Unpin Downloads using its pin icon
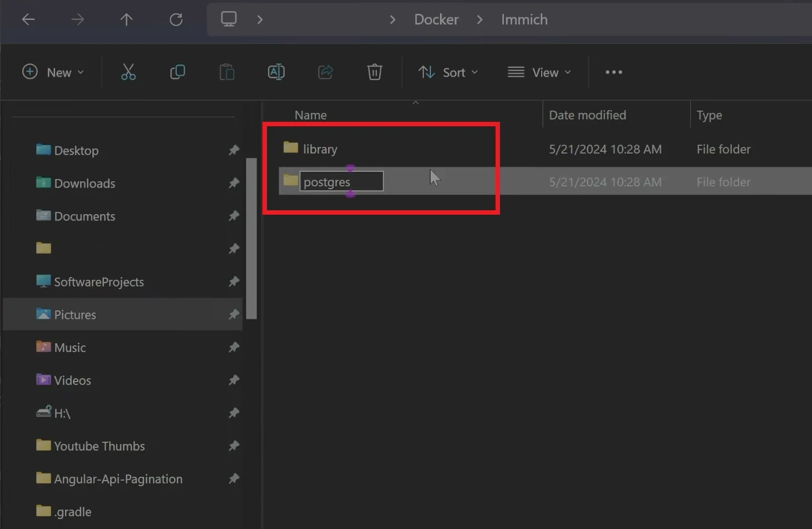The width and height of the screenshot is (812, 529). pyautogui.click(x=234, y=183)
